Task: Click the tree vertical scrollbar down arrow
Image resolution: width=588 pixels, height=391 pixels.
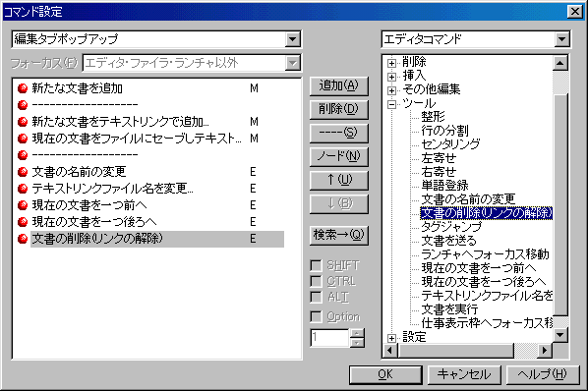Action: point(560,334)
